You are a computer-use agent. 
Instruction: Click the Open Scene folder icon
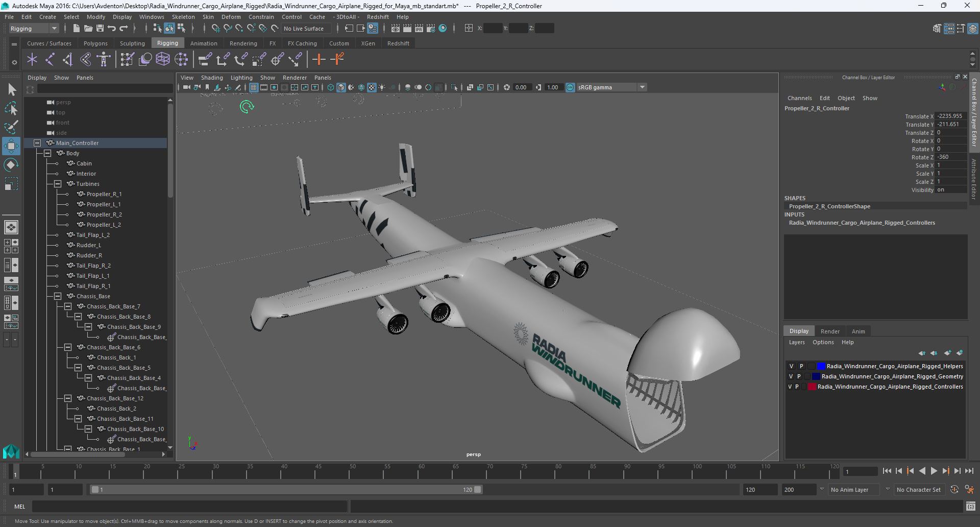click(x=88, y=29)
